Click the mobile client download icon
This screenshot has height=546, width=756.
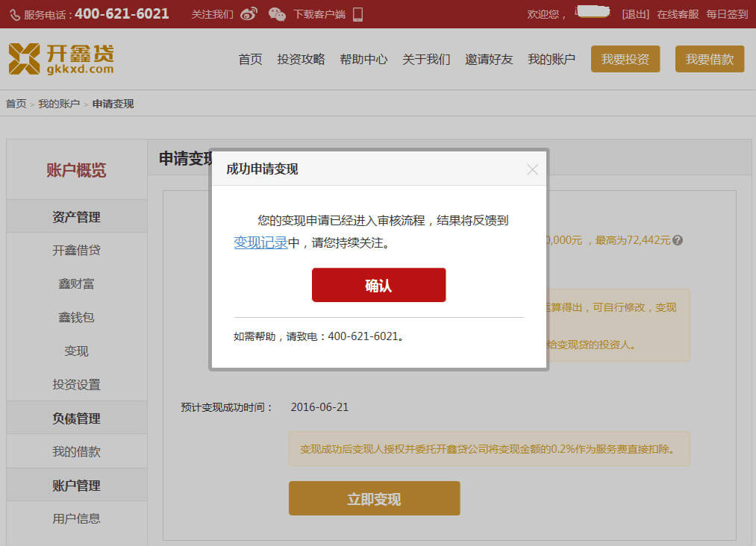[x=357, y=14]
